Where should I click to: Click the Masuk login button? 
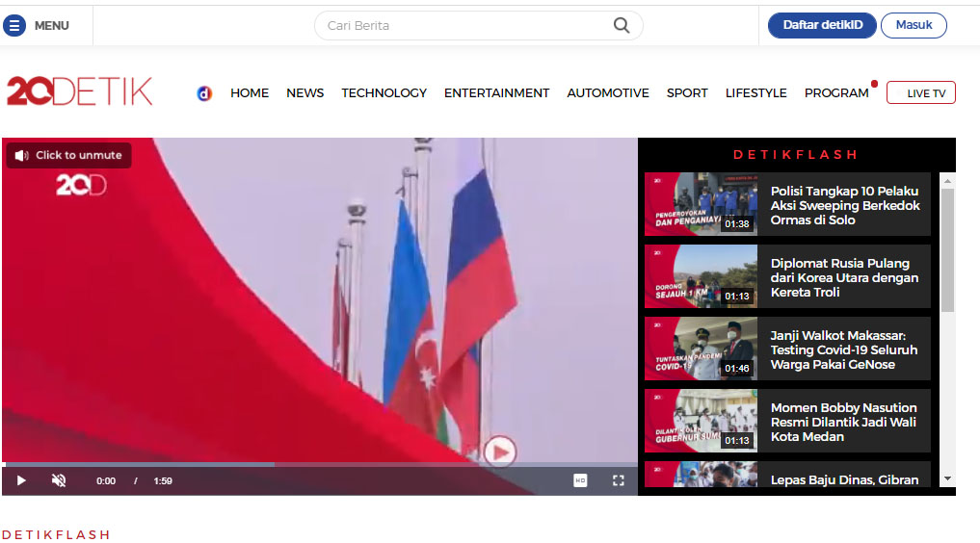point(914,26)
